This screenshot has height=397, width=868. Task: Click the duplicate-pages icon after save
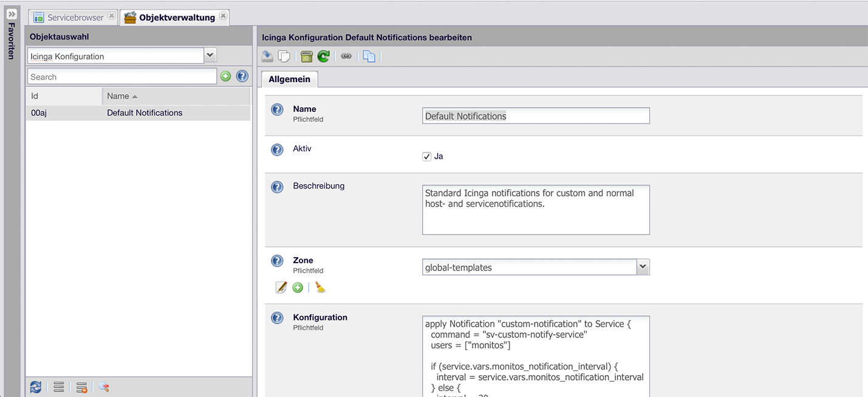(x=284, y=57)
